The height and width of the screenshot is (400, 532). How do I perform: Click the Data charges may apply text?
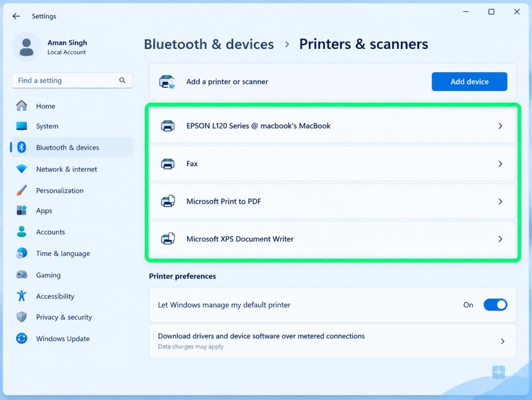click(190, 346)
